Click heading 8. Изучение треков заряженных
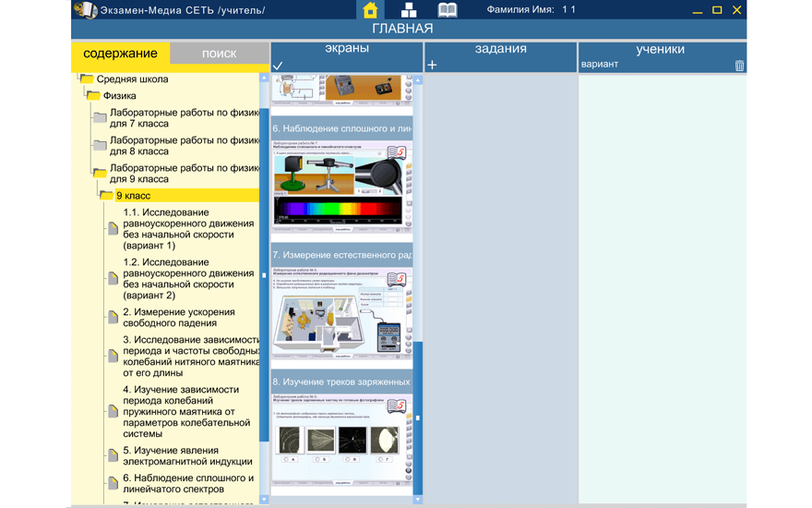This screenshot has width=812, height=508. [x=341, y=381]
